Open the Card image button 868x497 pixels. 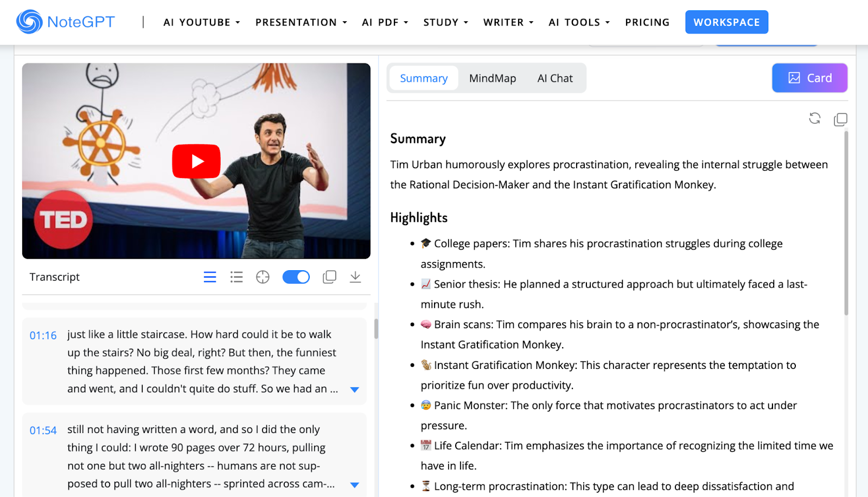pos(809,78)
